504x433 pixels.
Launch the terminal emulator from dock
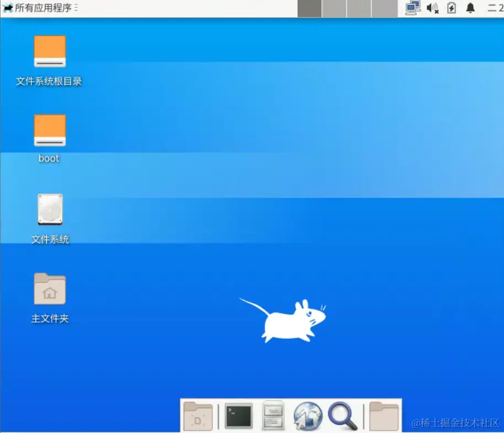(238, 416)
